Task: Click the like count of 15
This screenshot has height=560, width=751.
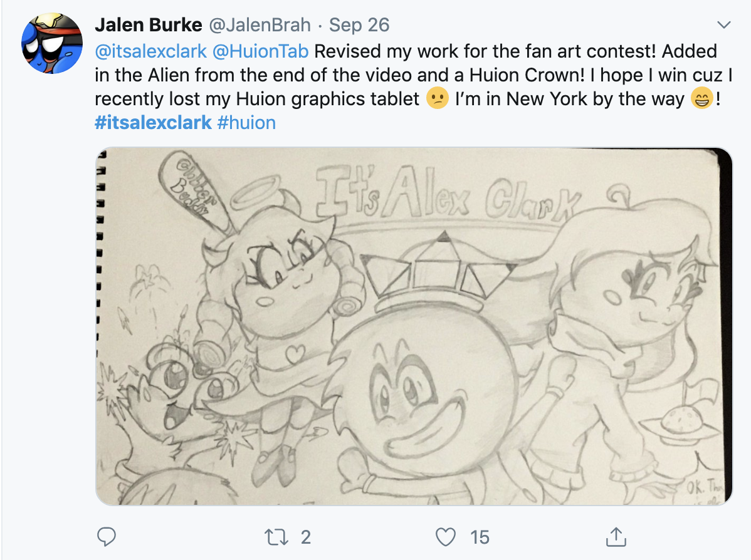Action: pyautogui.click(x=480, y=537)
